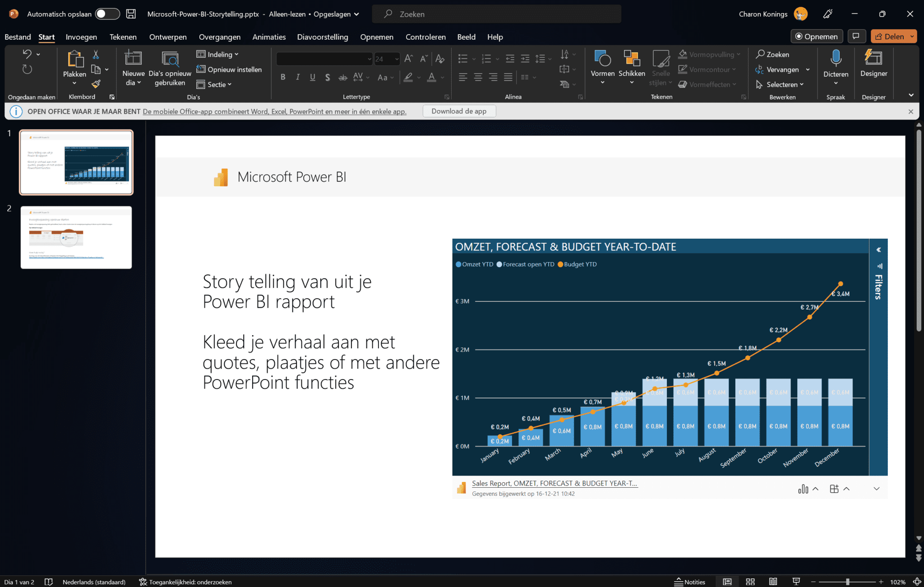Open the Notities pane from the status bar

click(x=689, y=582)
